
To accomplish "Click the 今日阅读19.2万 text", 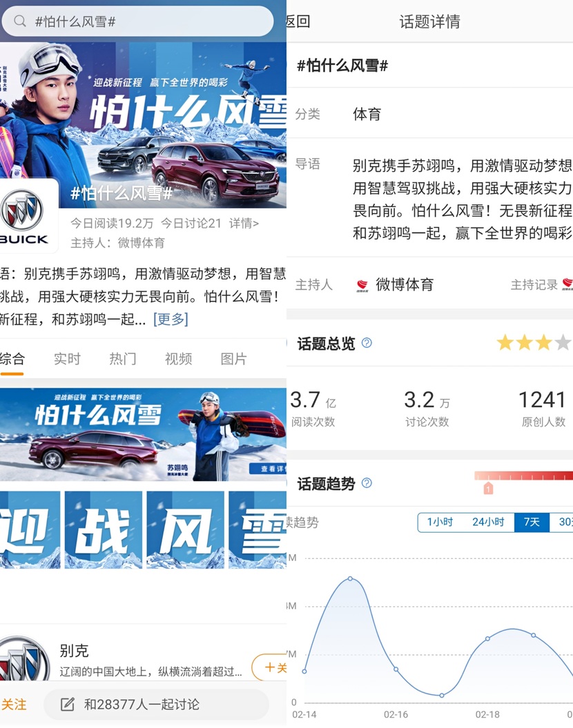I will pyautogui.click(x=111, y=224).
